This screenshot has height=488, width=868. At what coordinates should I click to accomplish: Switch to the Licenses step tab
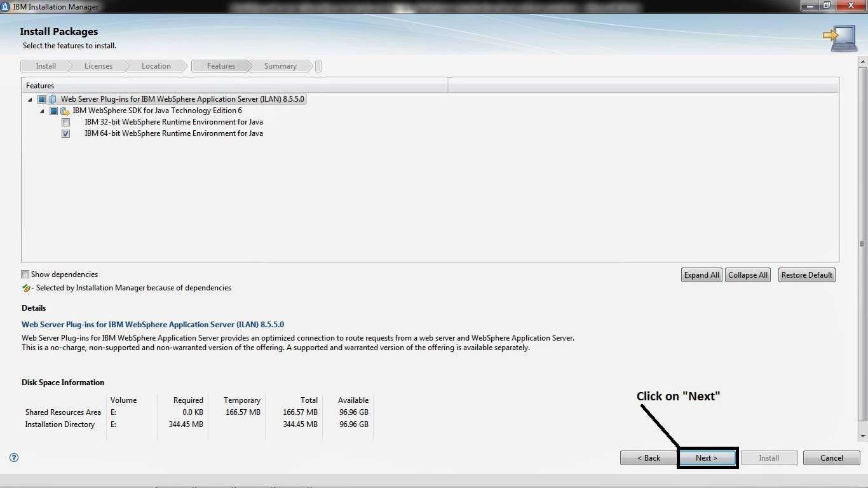98,65
